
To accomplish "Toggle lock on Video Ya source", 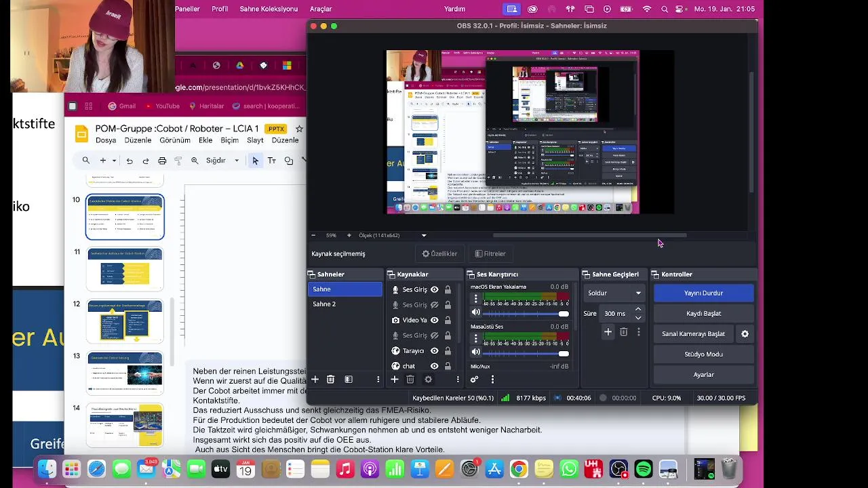I will point(448,320).
